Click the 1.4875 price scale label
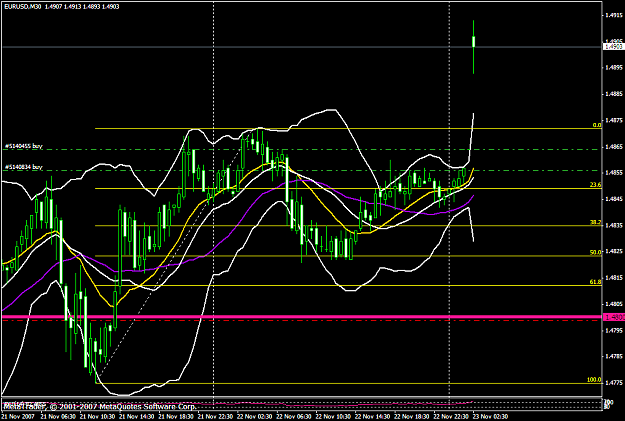Viewport: 625px width, 421px height. click(x=614, y=120)
